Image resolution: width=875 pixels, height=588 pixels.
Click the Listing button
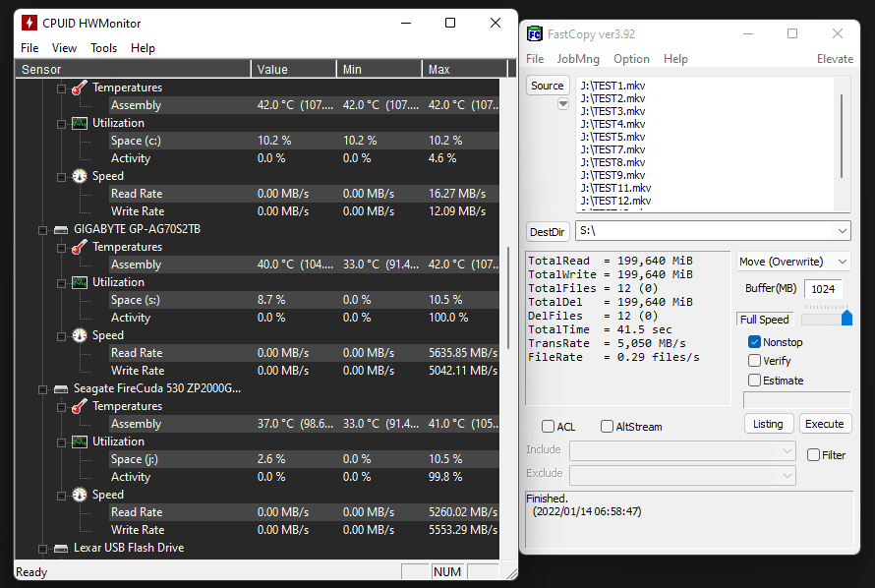[x=768, y=424]
